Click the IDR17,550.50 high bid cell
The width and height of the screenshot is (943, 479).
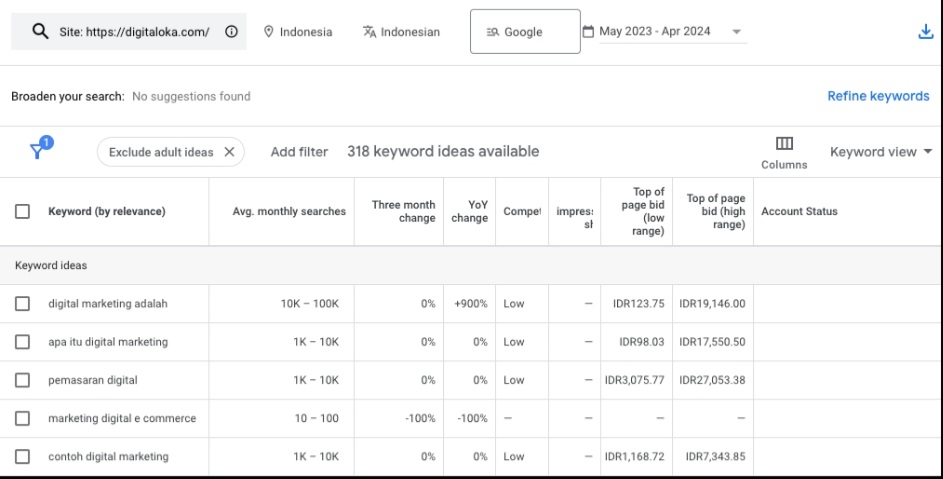(712, 342)
